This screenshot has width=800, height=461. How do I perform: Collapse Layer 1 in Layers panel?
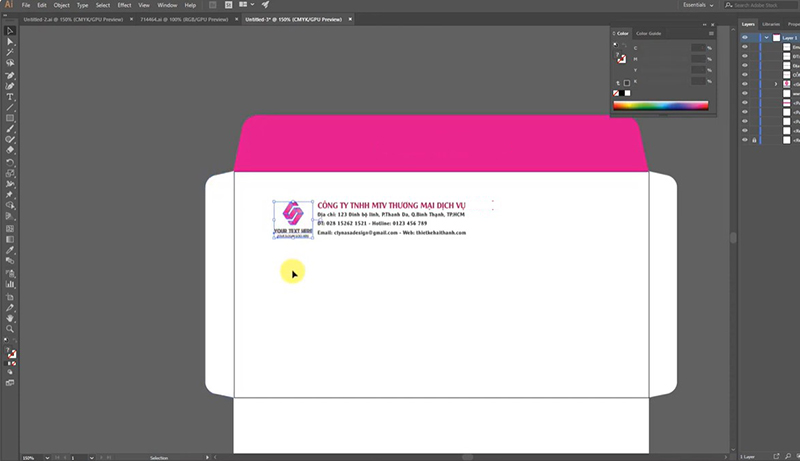pos(766,37)
